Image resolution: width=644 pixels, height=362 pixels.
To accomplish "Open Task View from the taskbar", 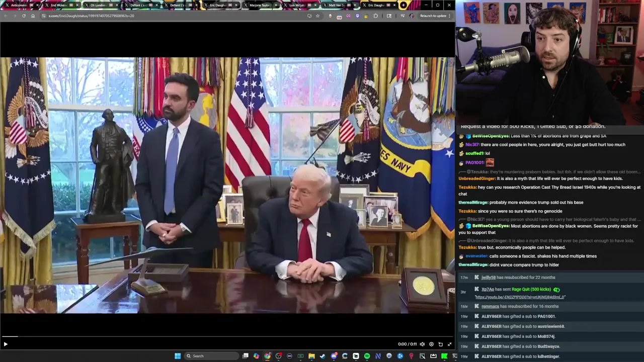I will coord(246,356).
